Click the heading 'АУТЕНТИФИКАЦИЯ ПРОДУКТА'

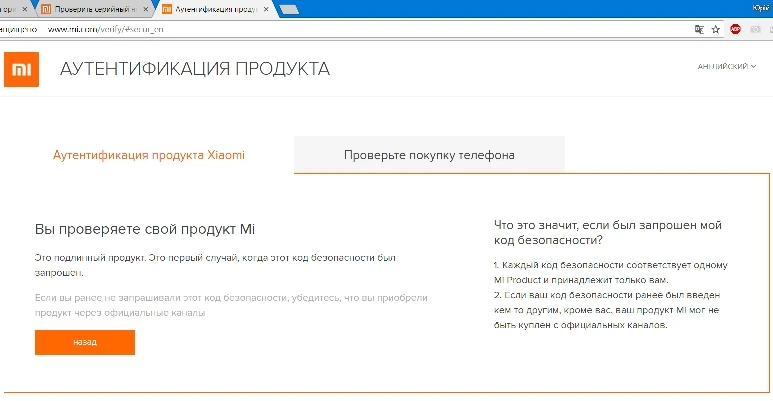point(195,69)
